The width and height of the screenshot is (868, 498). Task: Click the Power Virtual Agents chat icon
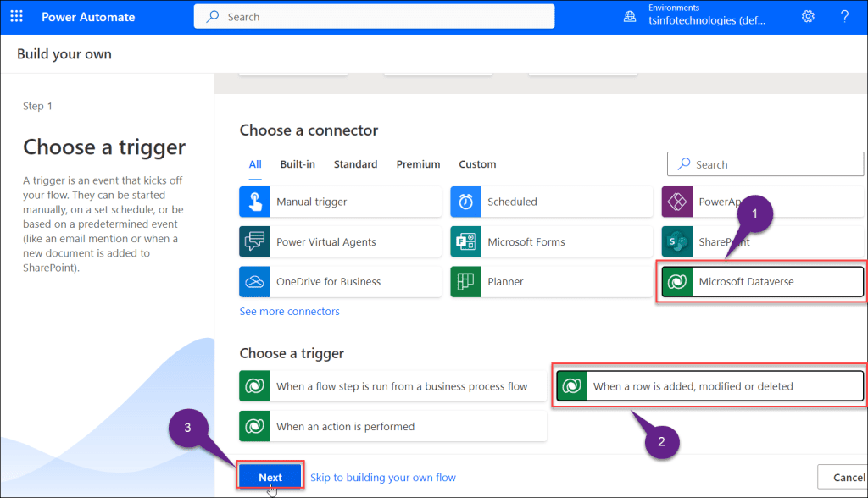(254, 242)
